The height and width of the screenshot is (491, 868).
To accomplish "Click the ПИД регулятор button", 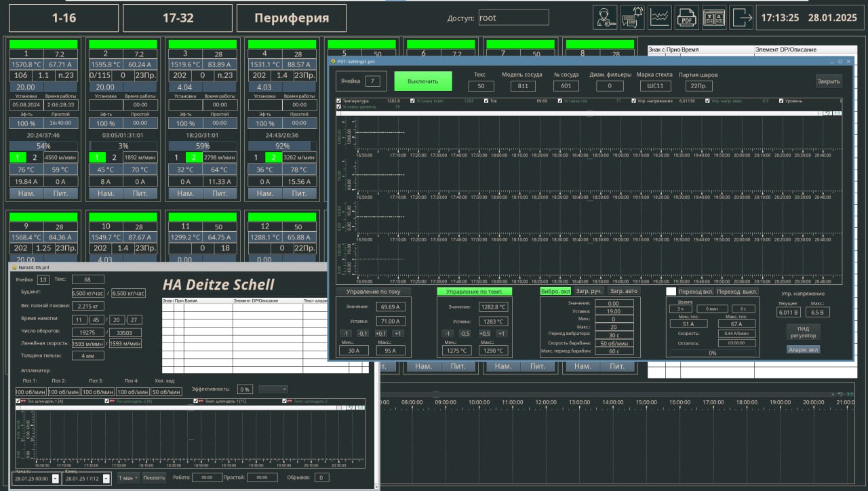I will [804, 332].
